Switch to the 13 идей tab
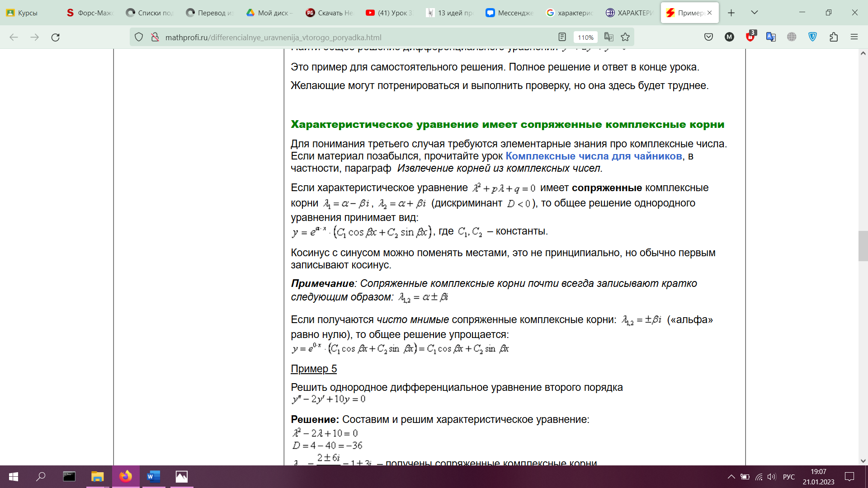 coord(450,13)
